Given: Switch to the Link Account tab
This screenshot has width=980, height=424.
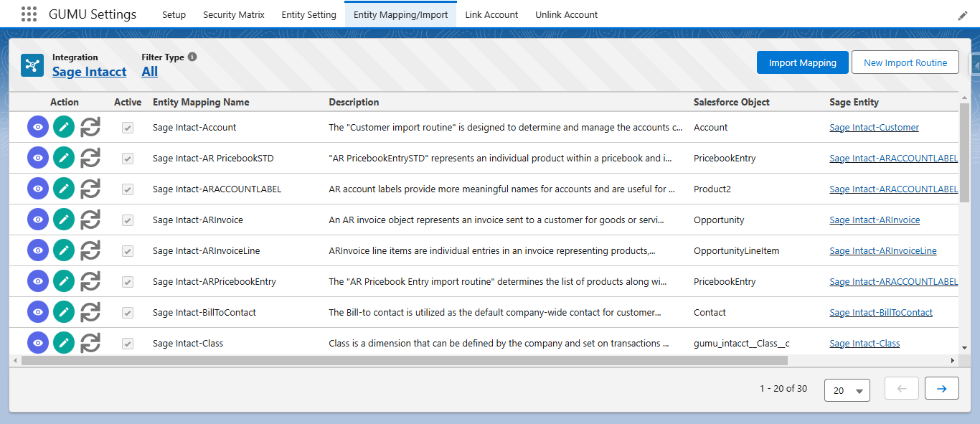Looking at the screenshot, I should pyautogui.click(x=491, y=14).
